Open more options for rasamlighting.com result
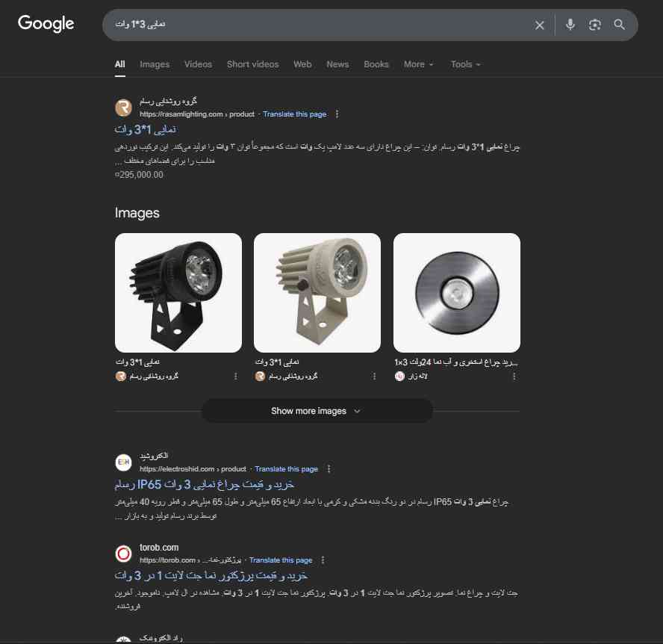The height and width of the screenshot is (644, 663). pos(337,114)
